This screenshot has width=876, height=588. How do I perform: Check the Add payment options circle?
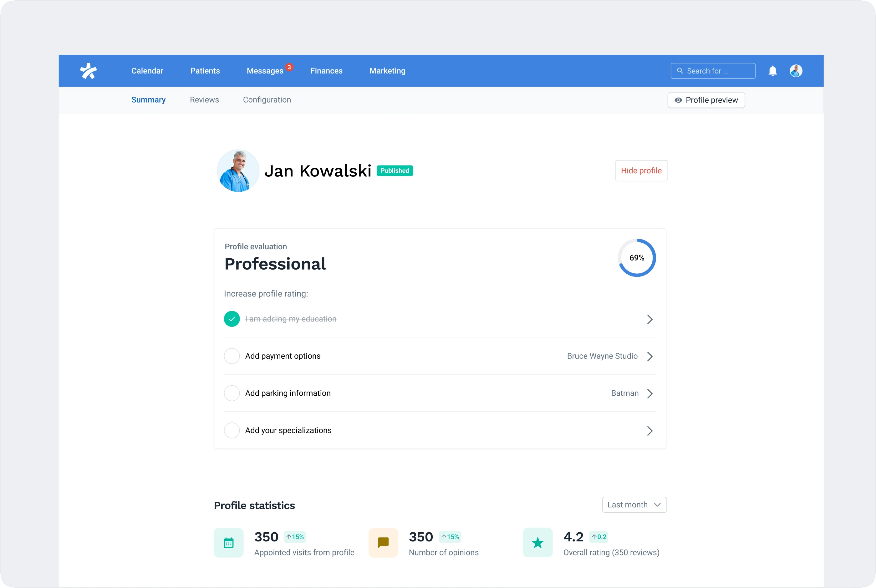click(232, 356)
